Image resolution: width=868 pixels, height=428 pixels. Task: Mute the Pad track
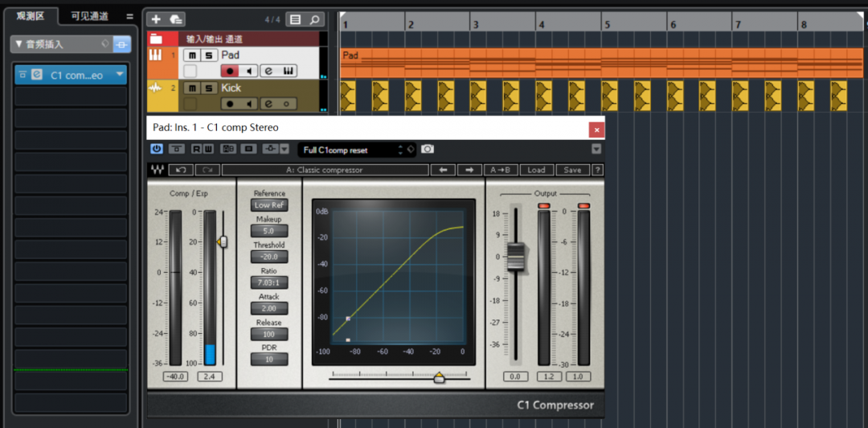pyautogui.click(x=190, y=55)
